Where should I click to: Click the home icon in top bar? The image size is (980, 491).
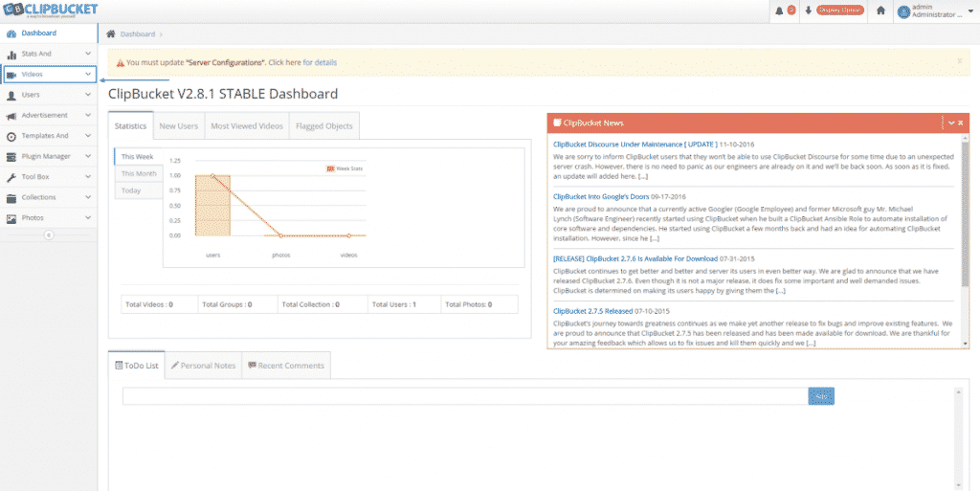(x=880, y=11)
